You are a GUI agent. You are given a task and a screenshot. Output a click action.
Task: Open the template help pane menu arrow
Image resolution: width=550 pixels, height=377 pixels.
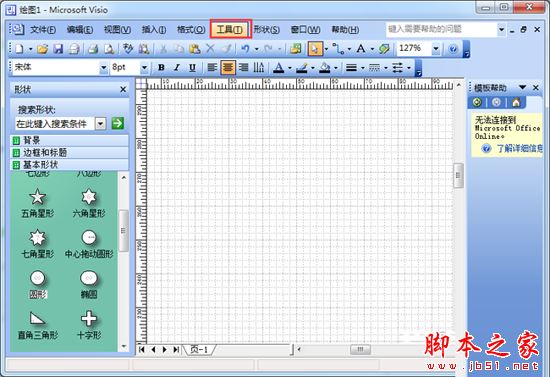pyautogui.click(x=523, y=87)
